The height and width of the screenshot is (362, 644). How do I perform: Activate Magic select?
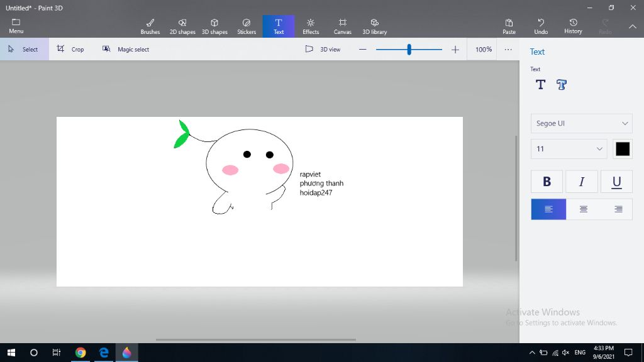point(126,49)
